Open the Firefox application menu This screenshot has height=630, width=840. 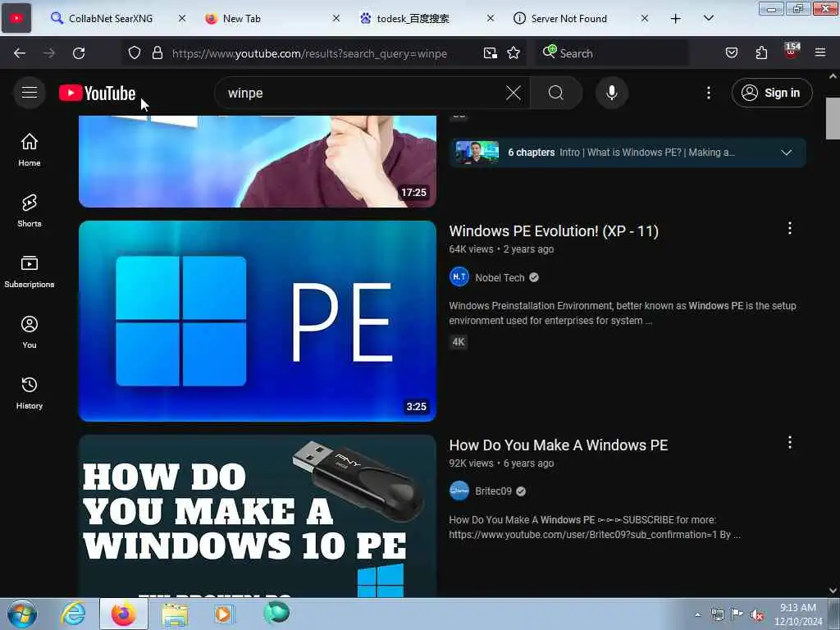820,53
